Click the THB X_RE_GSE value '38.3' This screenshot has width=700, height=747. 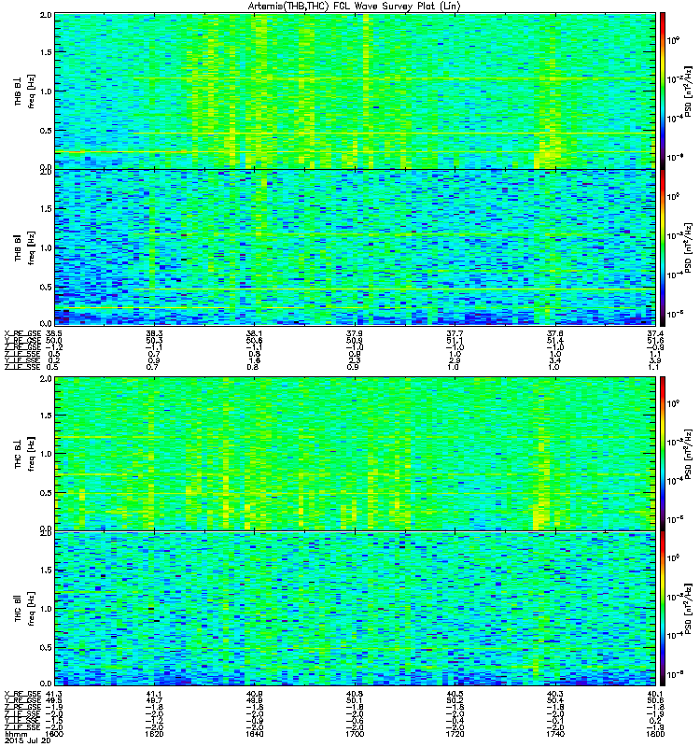click(154, 333)
